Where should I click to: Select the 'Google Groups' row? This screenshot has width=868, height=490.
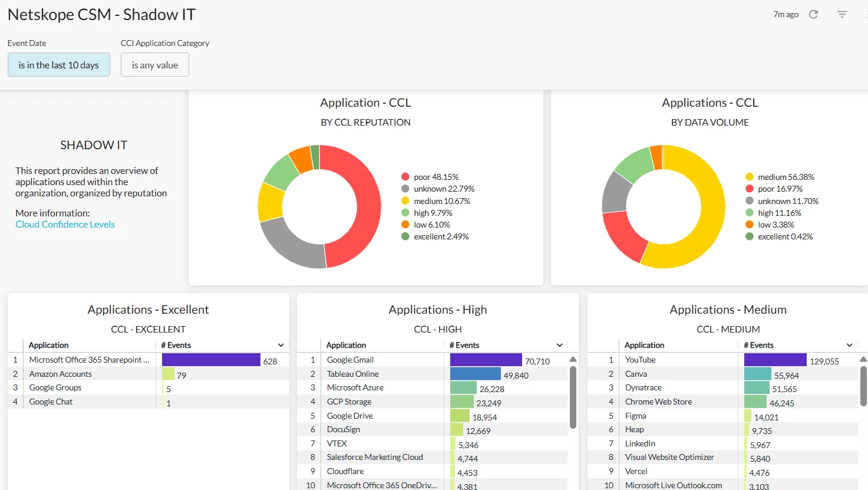coord(148,387)
